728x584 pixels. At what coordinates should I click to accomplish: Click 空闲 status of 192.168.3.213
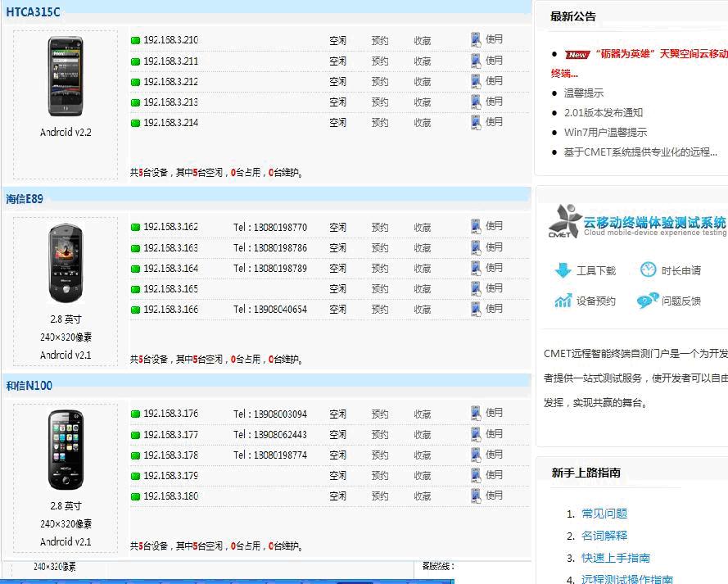pos(337,102)
